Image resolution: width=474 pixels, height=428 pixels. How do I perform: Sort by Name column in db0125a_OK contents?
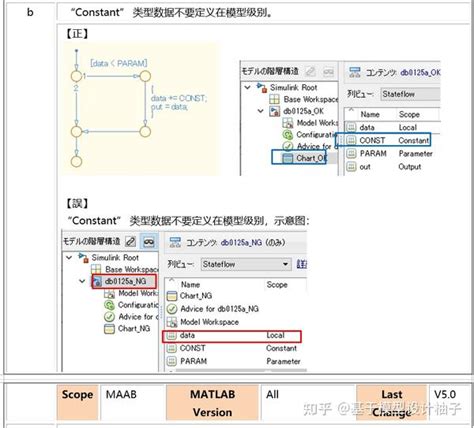370,114
